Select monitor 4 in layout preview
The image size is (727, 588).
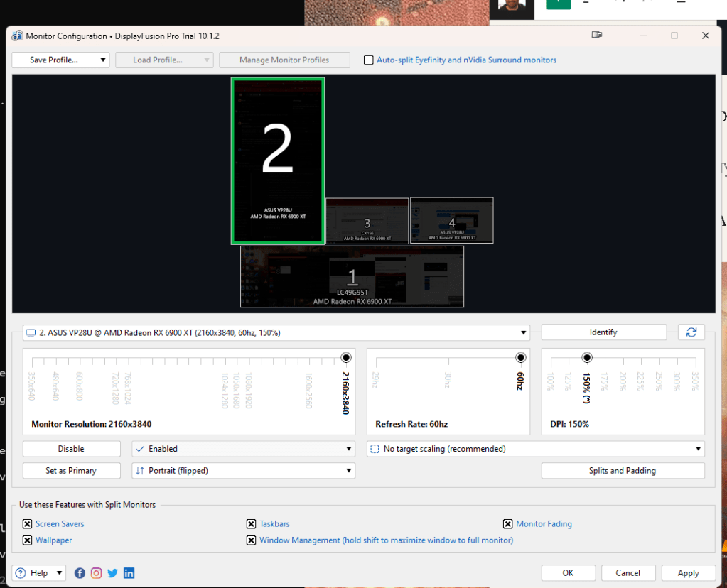pyautogui.click(x=451, y=220)
